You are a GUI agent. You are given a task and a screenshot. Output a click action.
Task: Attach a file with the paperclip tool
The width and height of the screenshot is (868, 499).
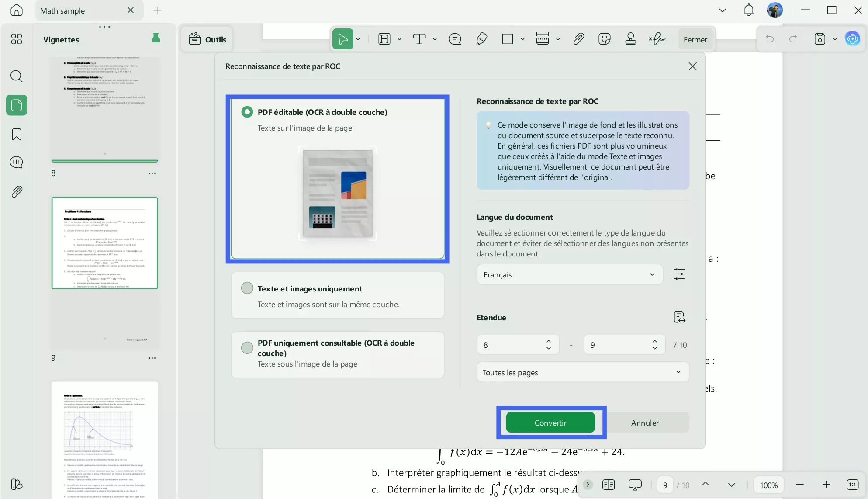click(578, 39)
